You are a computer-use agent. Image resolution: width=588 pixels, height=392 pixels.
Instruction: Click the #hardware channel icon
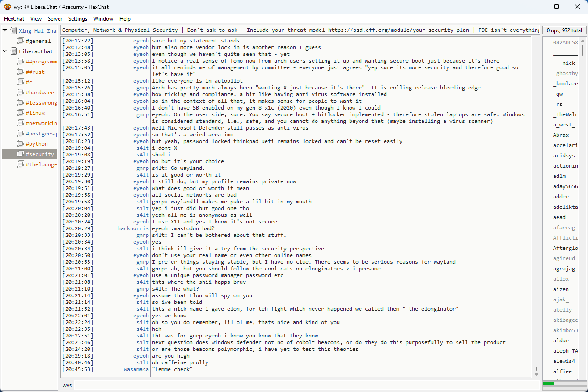pos(21,92)
